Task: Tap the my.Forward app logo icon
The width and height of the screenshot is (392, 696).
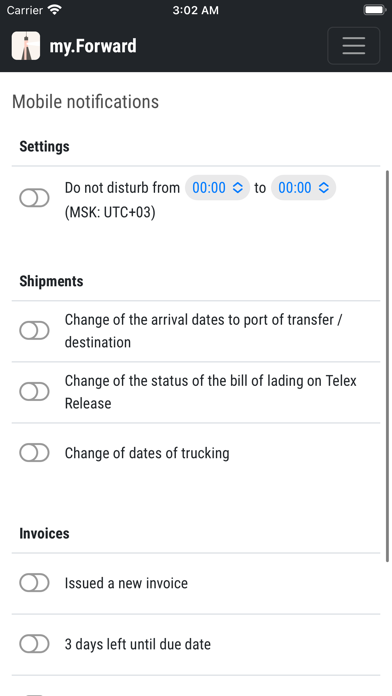Action: point(26,46)
